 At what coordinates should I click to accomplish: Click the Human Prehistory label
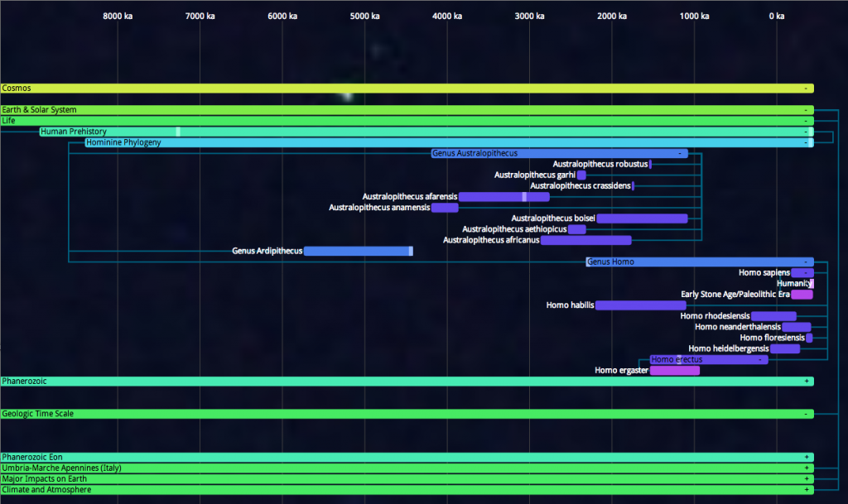(x=74, y=132)
